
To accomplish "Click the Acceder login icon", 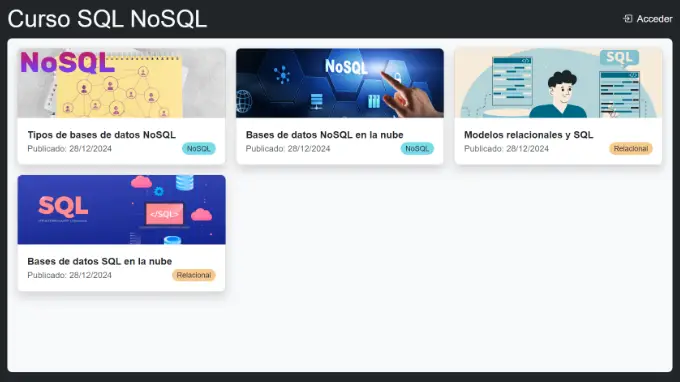I will (x=628, y=19).
